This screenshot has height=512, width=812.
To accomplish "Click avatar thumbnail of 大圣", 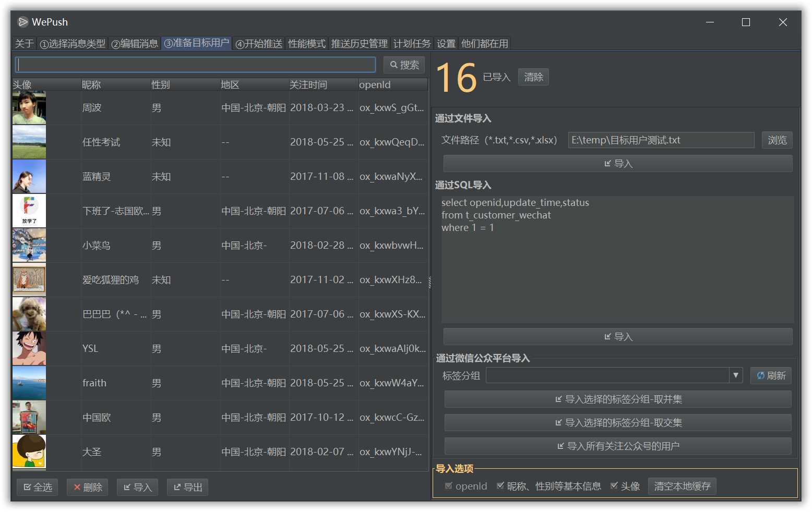I will [x=29, y=452].
